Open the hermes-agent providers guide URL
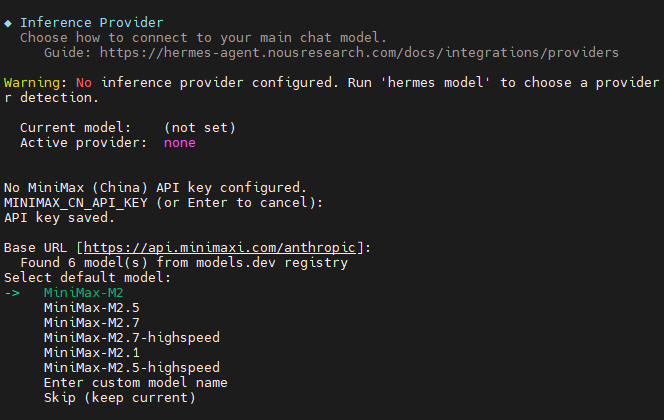Image resolution: width=664 pixels, height=420 pixels. tap(359, 52)
